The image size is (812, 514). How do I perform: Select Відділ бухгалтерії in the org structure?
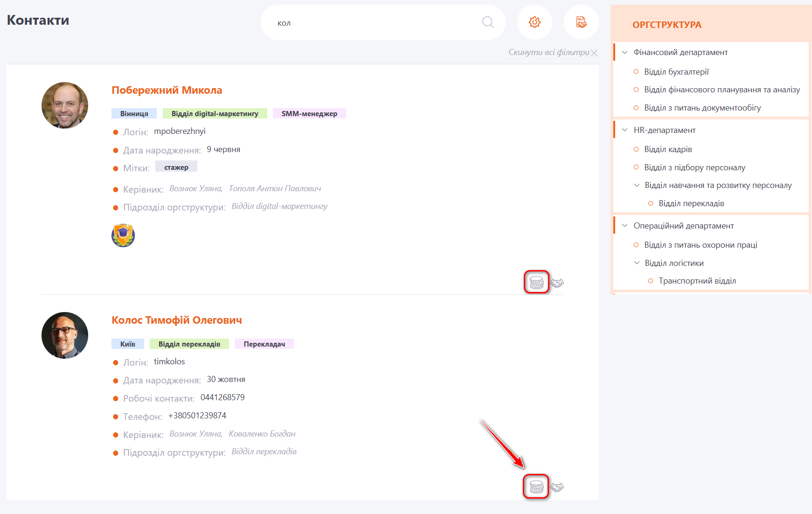(676, 72)
